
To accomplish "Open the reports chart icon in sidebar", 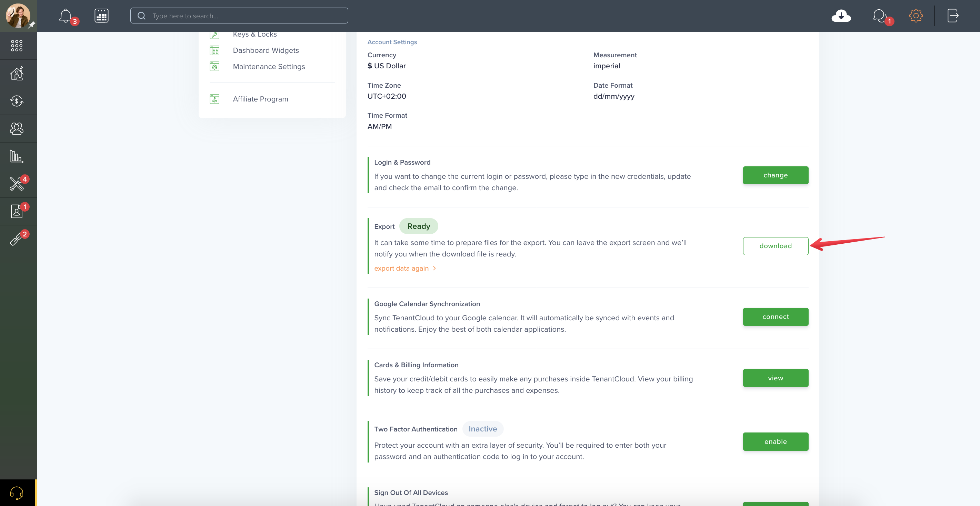I will pyautogui.click(x=17, y=156).
